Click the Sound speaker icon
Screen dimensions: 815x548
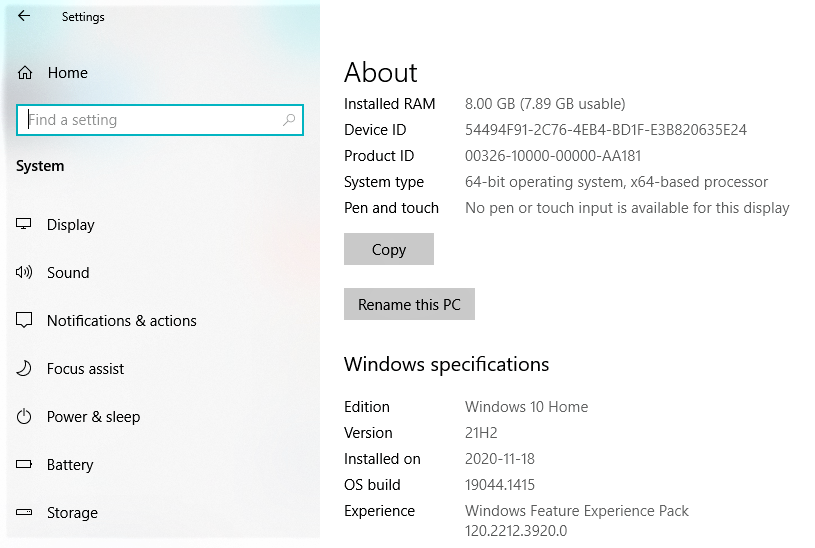click(x=24, y=272)
